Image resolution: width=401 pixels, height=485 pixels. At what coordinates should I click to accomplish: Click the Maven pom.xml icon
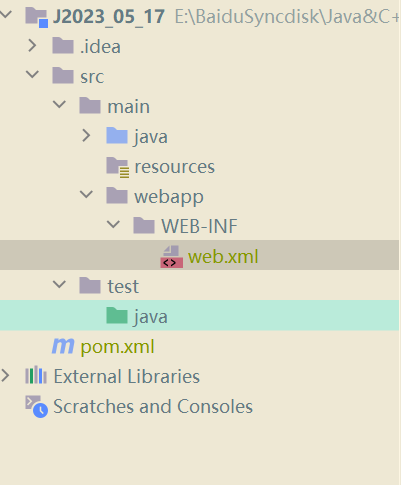pos(63,346)
